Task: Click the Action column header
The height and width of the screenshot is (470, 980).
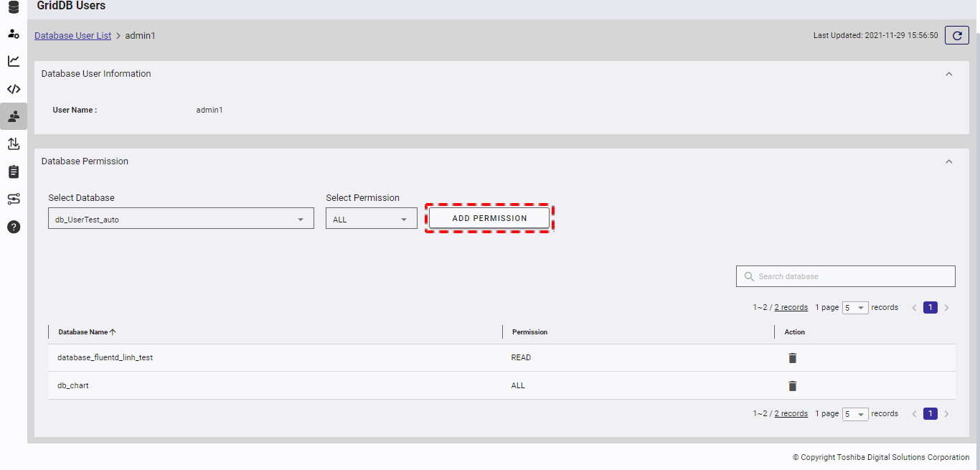Action: coord(794,332)
